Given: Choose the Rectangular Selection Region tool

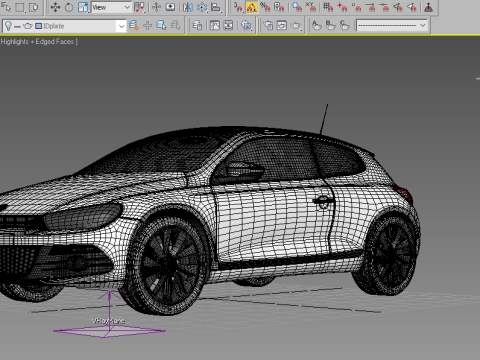Looking at the screenshot, I should pyautogui.click(x=20, y=7).
